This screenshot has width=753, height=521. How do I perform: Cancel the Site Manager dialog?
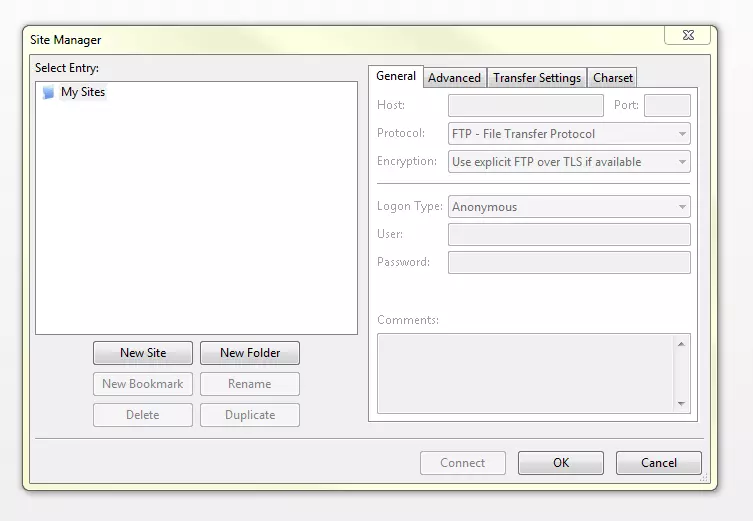pos(659,463)
